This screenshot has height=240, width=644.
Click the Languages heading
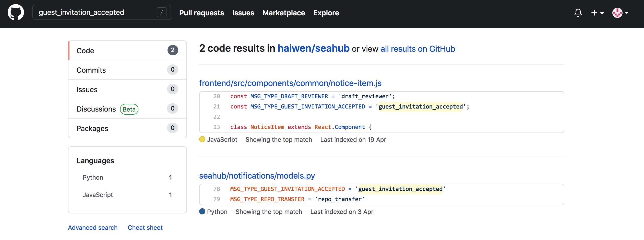95,161
